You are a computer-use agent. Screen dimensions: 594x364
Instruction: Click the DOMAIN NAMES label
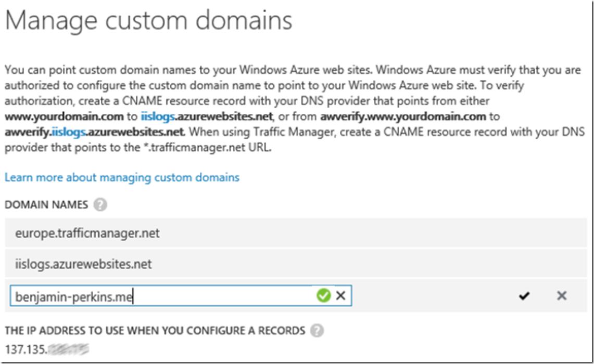click(x=46, y=205)
